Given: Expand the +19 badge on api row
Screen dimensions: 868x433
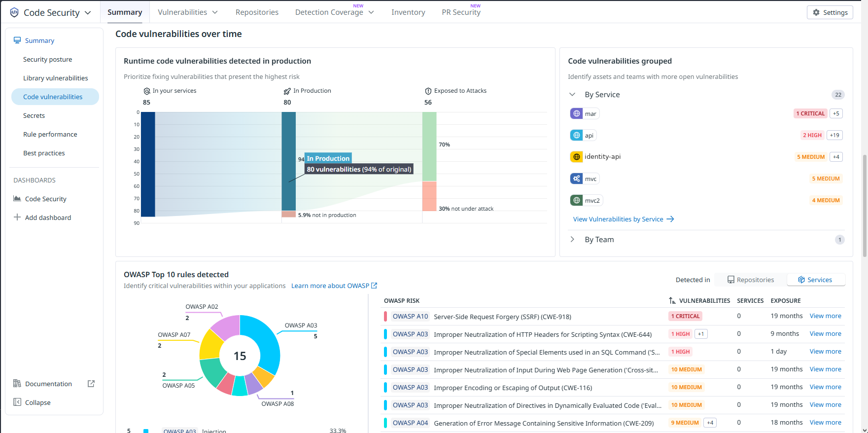Looking at the screenshot, I should tap(834, 135).
